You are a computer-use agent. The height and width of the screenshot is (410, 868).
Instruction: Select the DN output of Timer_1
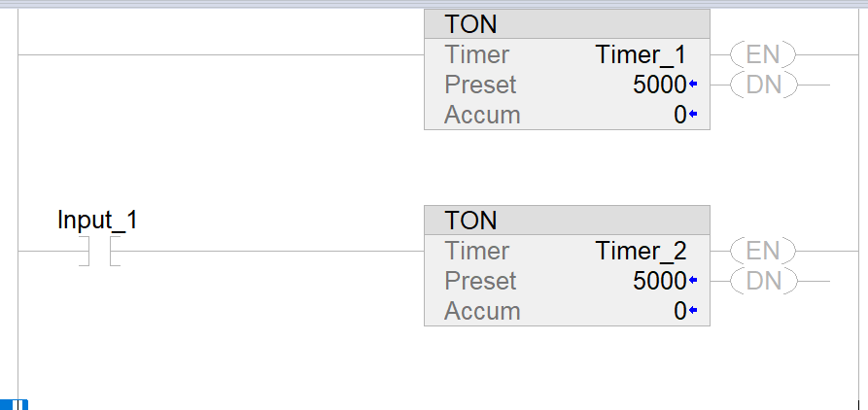pyautogui.click(x=763, y=85)
